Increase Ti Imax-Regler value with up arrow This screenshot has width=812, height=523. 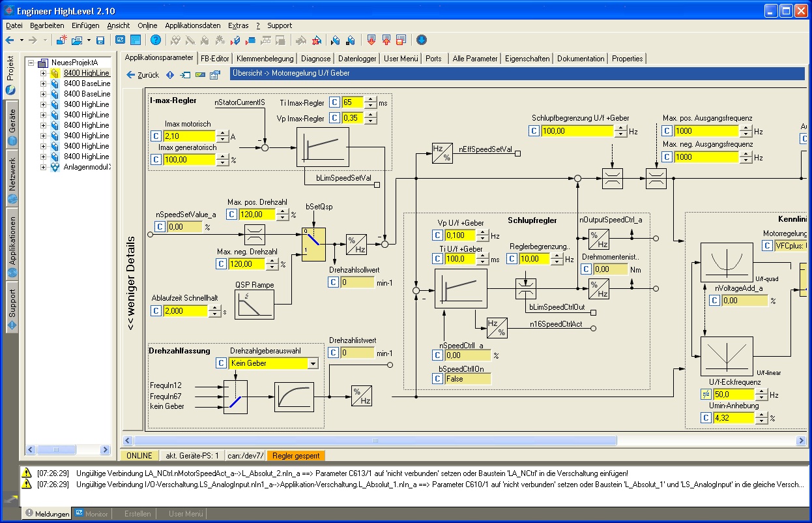point(370,99)
